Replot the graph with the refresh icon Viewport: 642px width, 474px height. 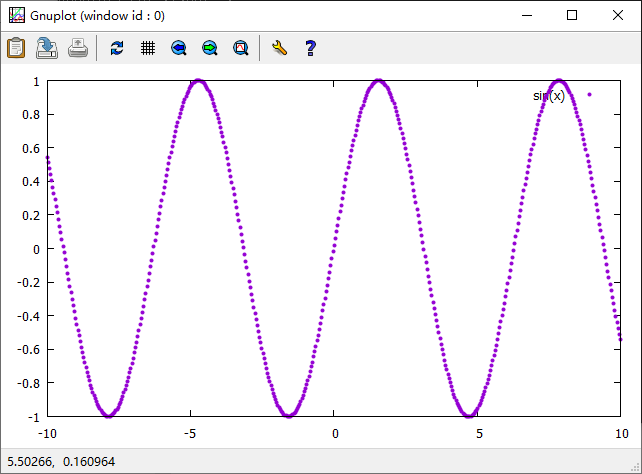[x=117, y=48]
